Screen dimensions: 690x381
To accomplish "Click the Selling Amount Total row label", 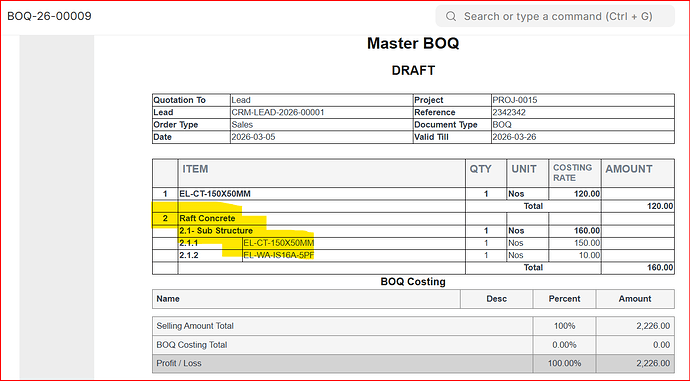I will [195, 326].
